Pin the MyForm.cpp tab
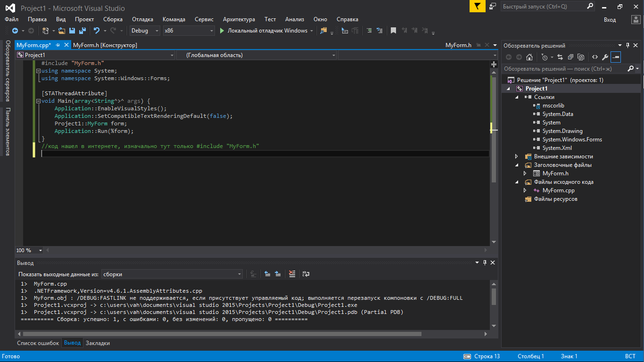The image size is (644, 362). (58, 45)
